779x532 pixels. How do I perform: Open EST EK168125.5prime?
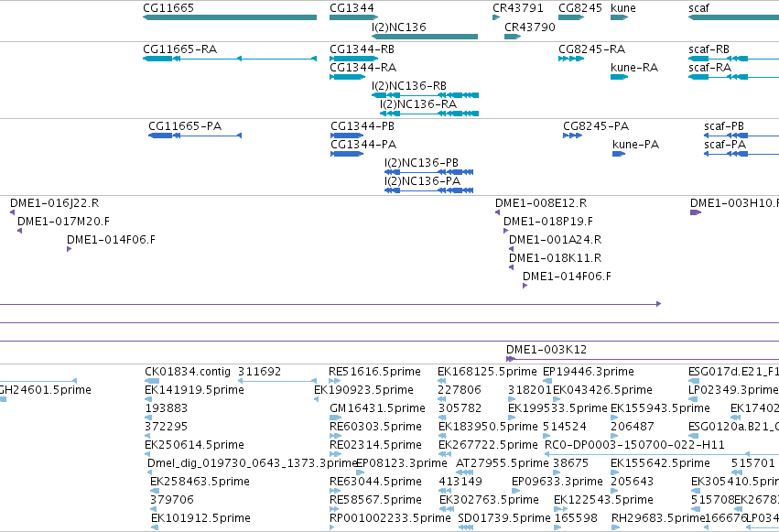tap(487, 372)
